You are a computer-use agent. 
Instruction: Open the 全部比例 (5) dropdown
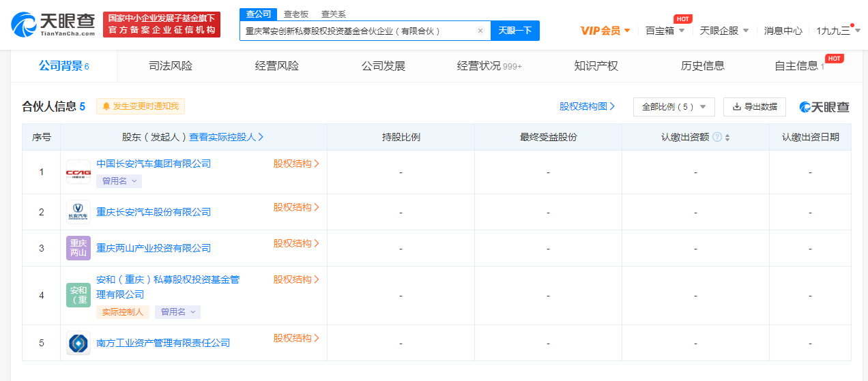tap(674, 107)
